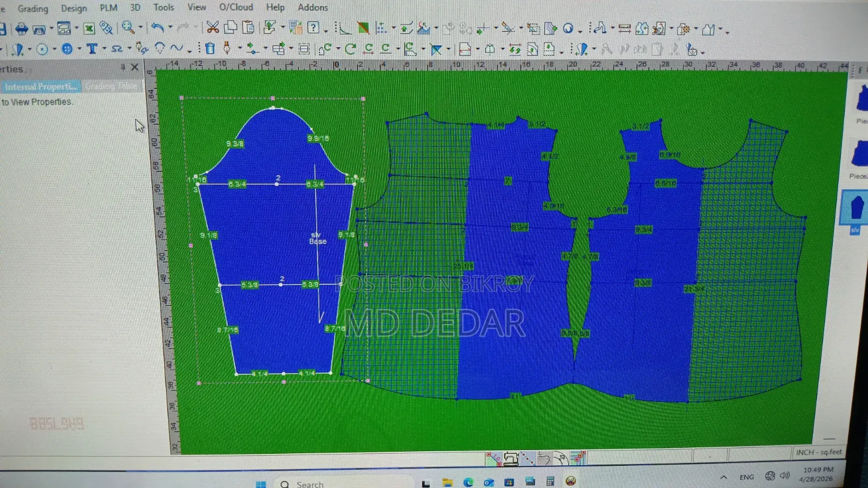Viewport: 868px width, 488px height.
Task: Click the vest garment icon
Action: click(x=708, y=29)
